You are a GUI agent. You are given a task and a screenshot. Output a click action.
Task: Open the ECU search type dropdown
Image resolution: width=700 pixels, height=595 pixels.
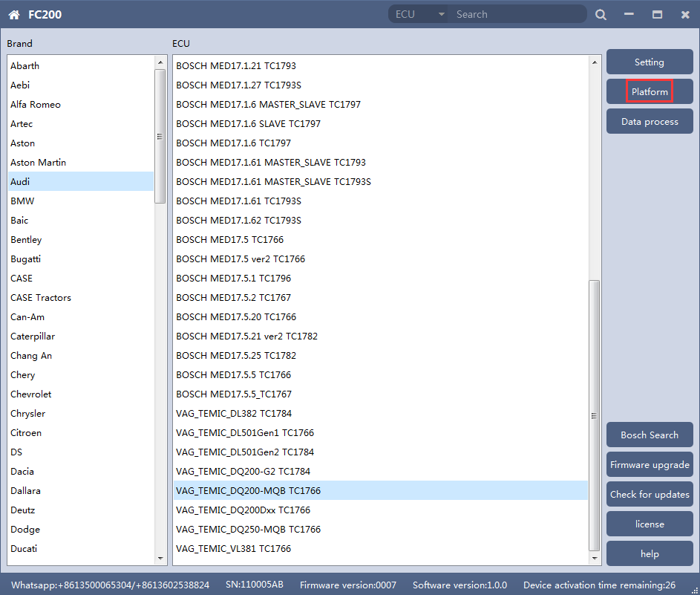click(x=419, y=14)
